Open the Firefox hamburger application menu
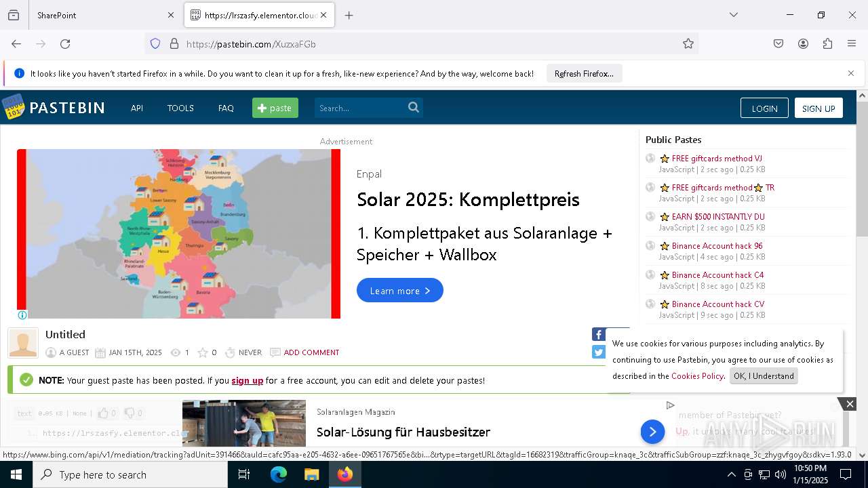Screen dimensions: 868x488 [852, 43]
